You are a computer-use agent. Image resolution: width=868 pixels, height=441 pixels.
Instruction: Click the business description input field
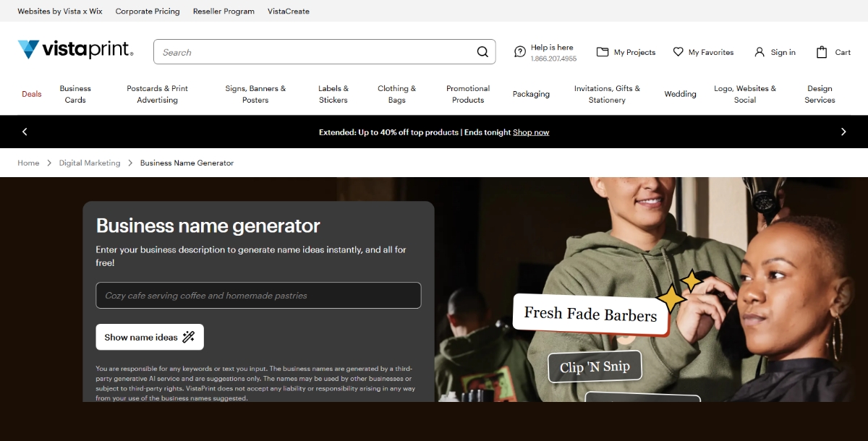coord(258,296)
